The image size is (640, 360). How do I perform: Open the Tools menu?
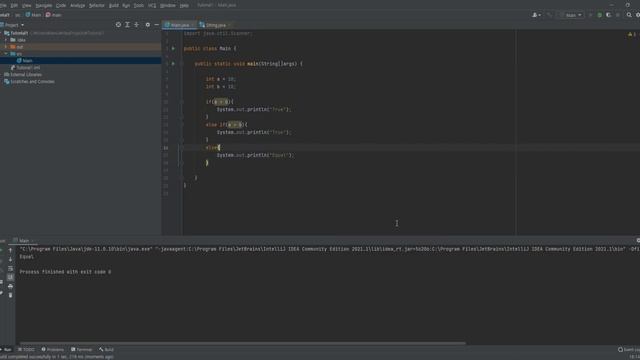point(139,5)
